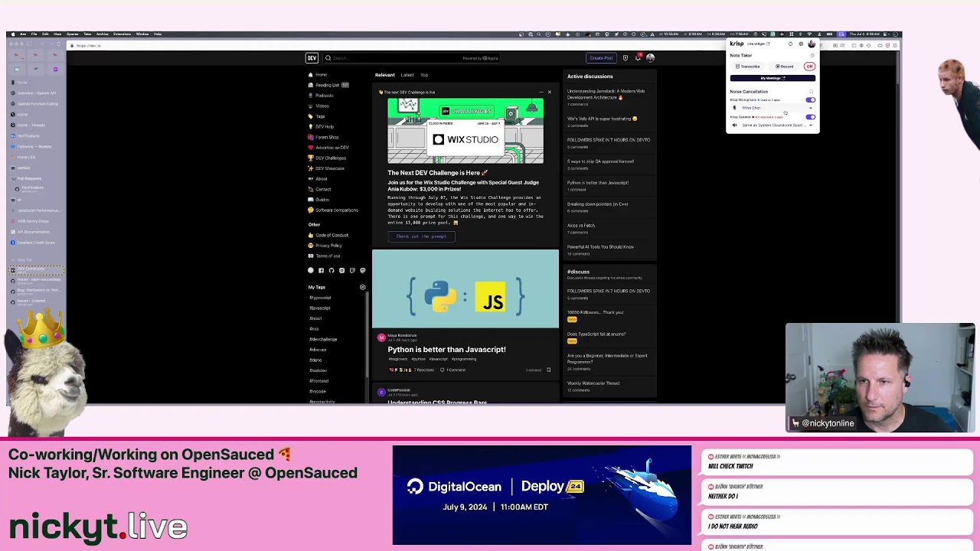Open Axios vs Fetch discussion

[x=581, y=226]
